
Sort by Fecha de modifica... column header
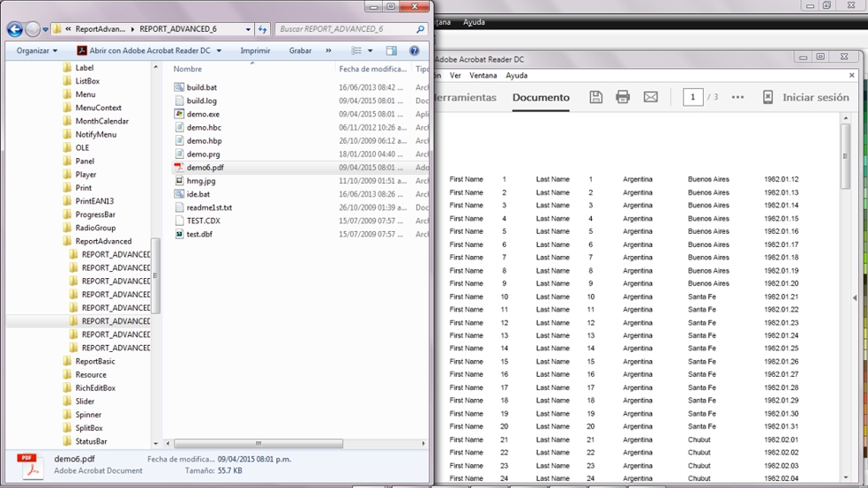coord(372,69)
